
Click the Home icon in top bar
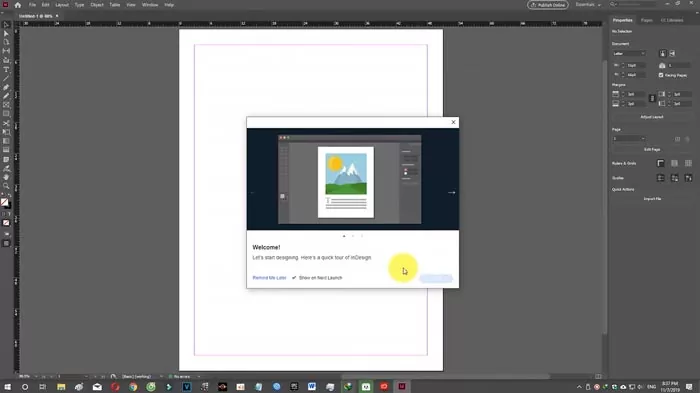click(18, 5)
